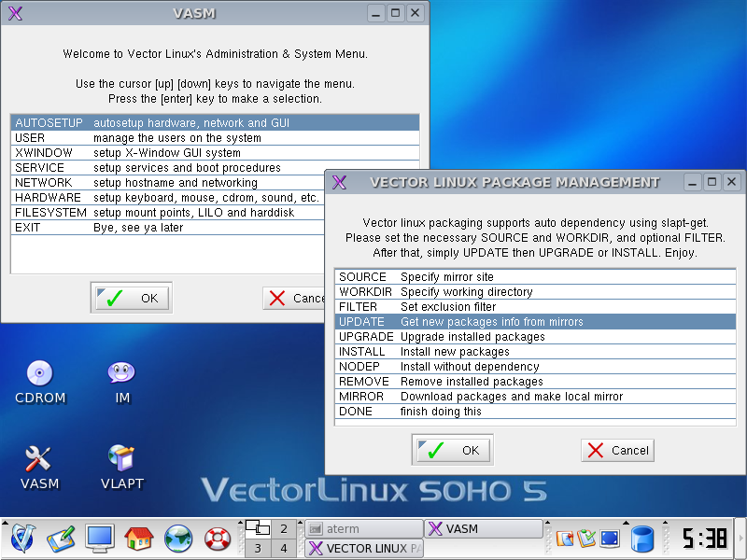This screenshot has height=560, width=747.
Task: Open the lifebuoy Help icon
Action: tap(218, 539)
